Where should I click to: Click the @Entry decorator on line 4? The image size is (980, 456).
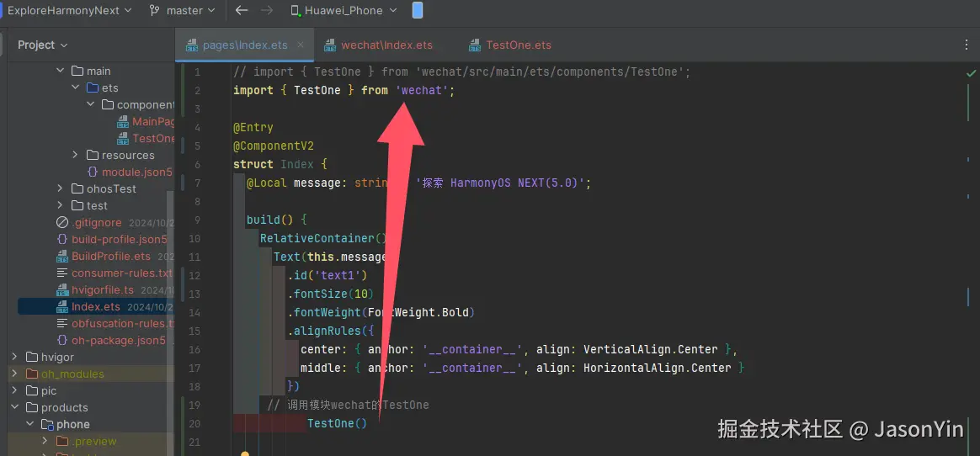253,127
